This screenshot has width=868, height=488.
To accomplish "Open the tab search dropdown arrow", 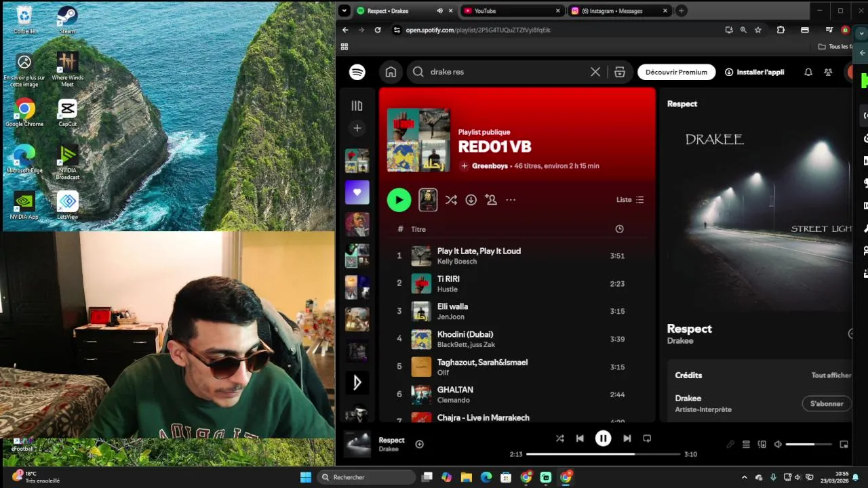I will (344, 11).
